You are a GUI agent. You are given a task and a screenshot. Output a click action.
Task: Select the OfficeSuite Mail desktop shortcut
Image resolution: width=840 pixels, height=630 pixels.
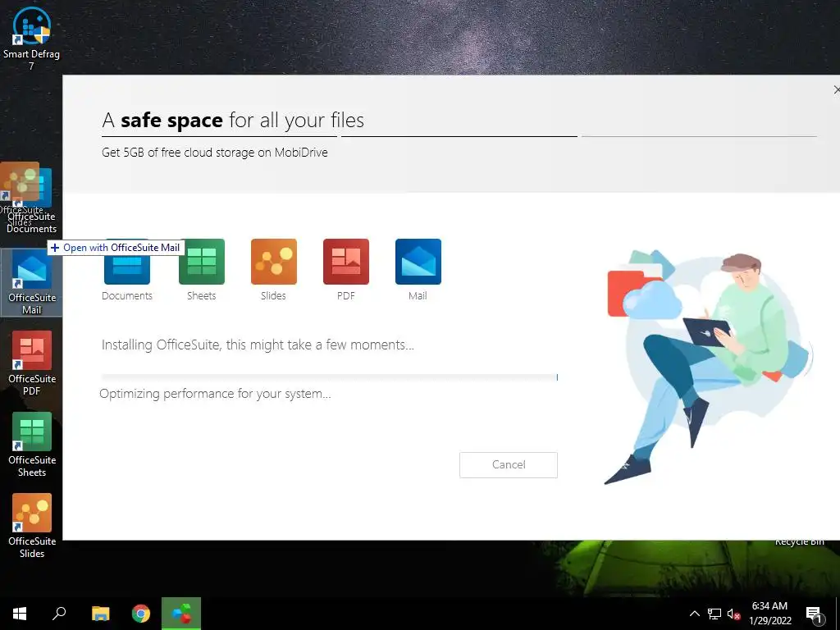(32, 282)
